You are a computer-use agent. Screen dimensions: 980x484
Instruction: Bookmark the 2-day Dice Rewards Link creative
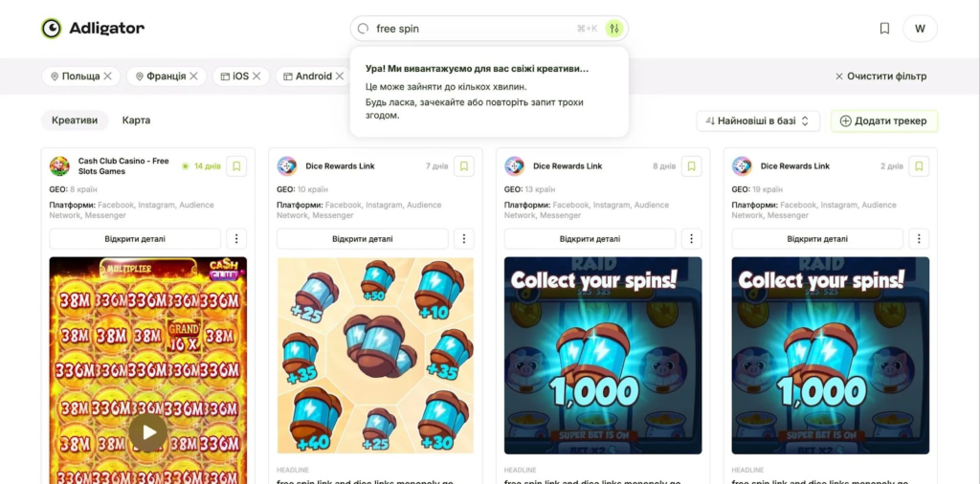919,166
